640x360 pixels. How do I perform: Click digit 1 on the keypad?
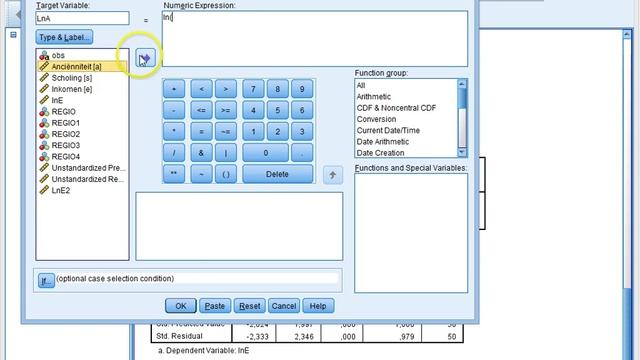(x=253, y=131)
